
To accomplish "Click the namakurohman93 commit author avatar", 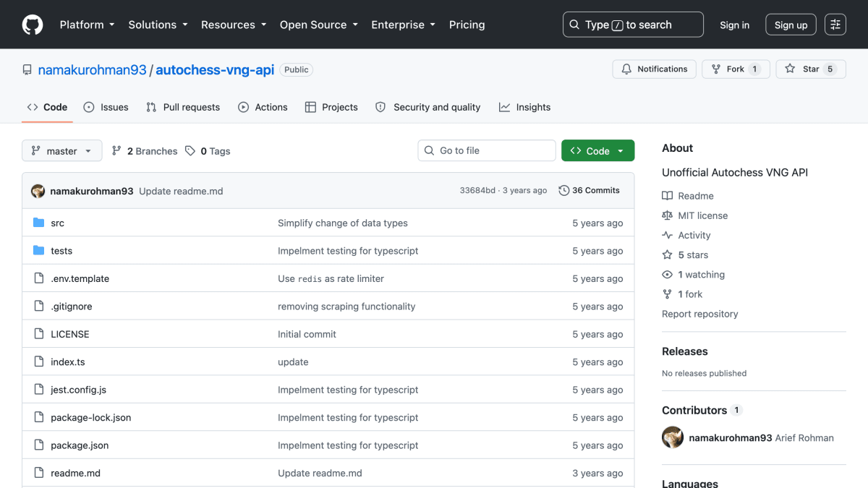I will coord(38,191).
